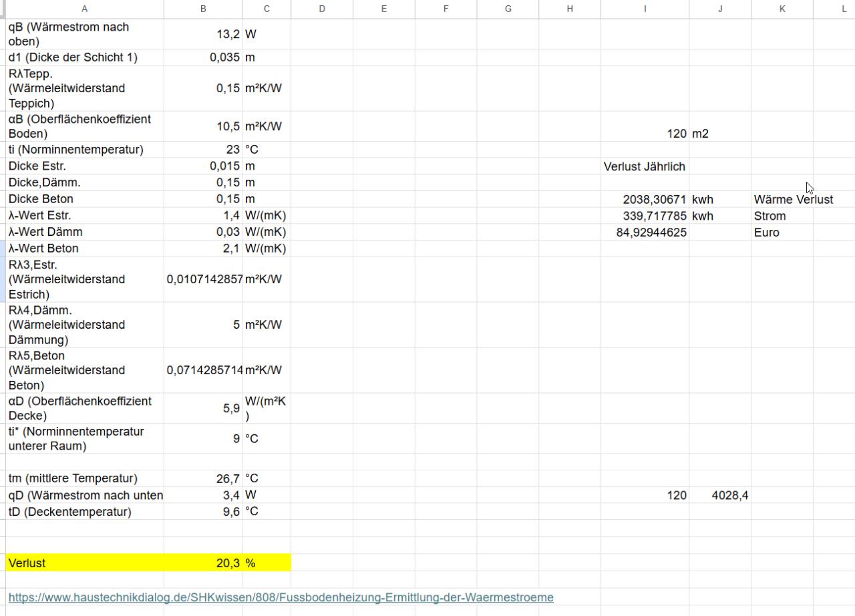Click the Verlust Jährlich cell
The width and height of the screenshot is (855, 616).
tap(645, 166)
